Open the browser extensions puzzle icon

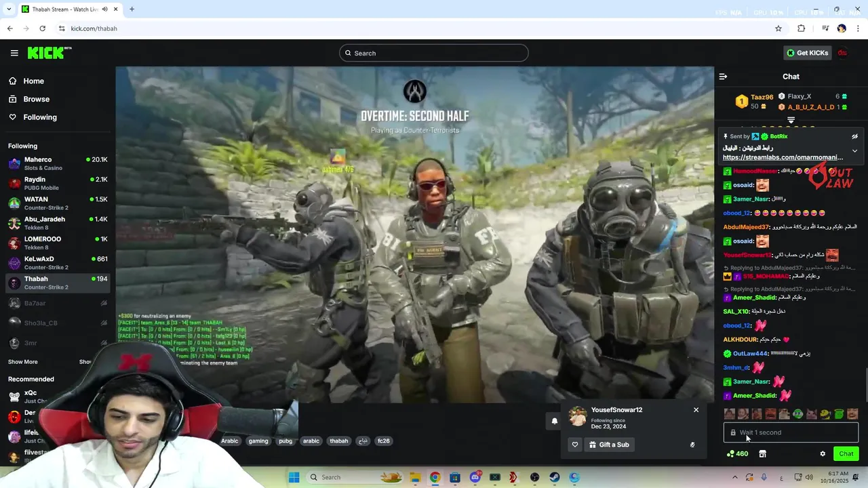coord(801,28)
